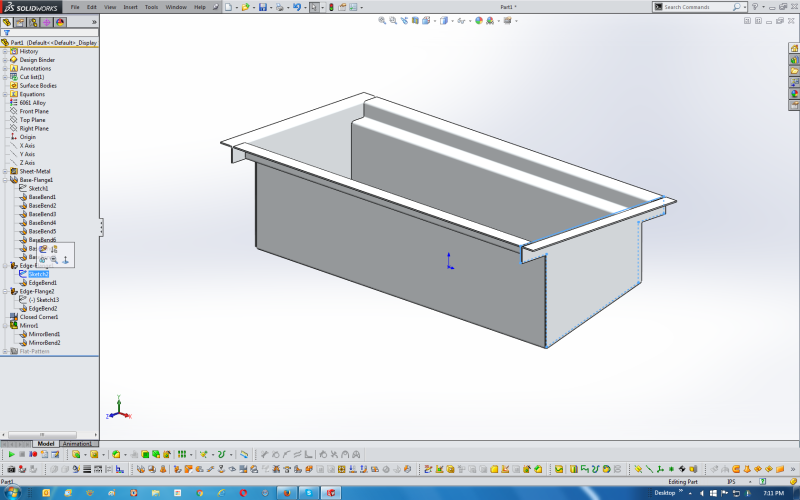Collapse the Edge-Flange2 feature node
This screenshot has width=800, height=500.
(x=5, y=291)
